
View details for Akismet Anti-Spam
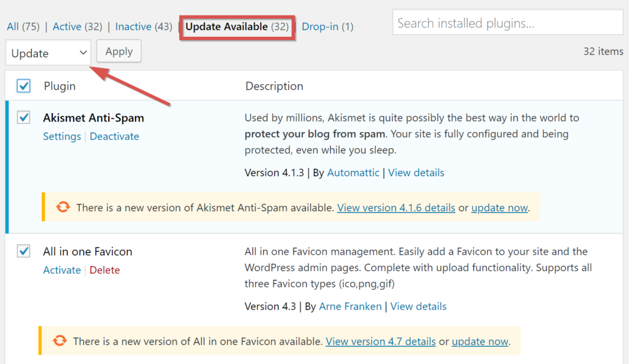[416, 172]
